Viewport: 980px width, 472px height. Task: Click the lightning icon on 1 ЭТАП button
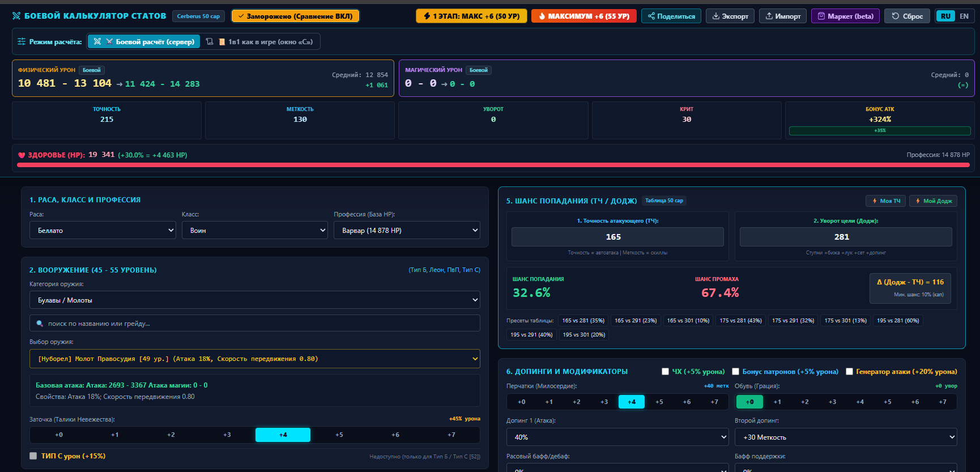[427, 16]
